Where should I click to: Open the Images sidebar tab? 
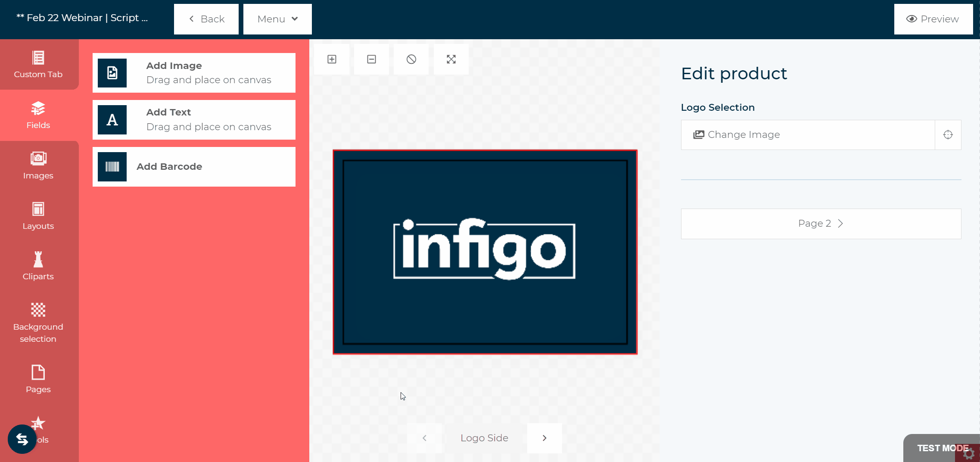[38, 166]
